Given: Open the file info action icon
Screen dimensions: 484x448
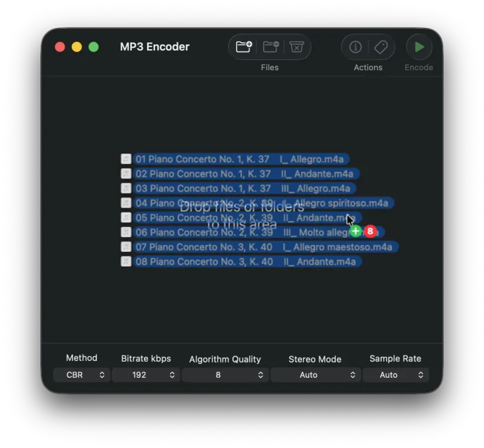Looking at the screenshot, I should coord(355,47).
